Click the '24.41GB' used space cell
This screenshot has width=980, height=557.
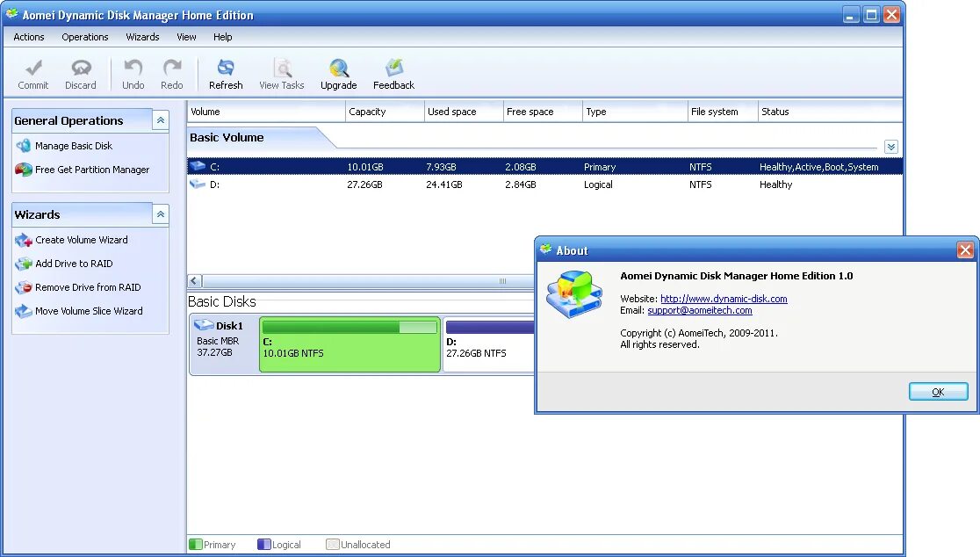point(444,184)
